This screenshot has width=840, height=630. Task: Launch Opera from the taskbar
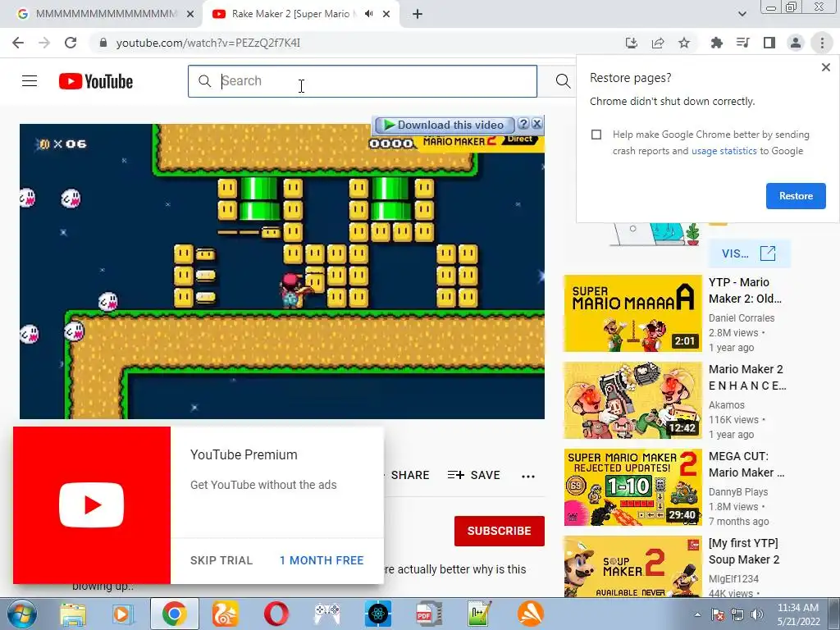point(276,614)
